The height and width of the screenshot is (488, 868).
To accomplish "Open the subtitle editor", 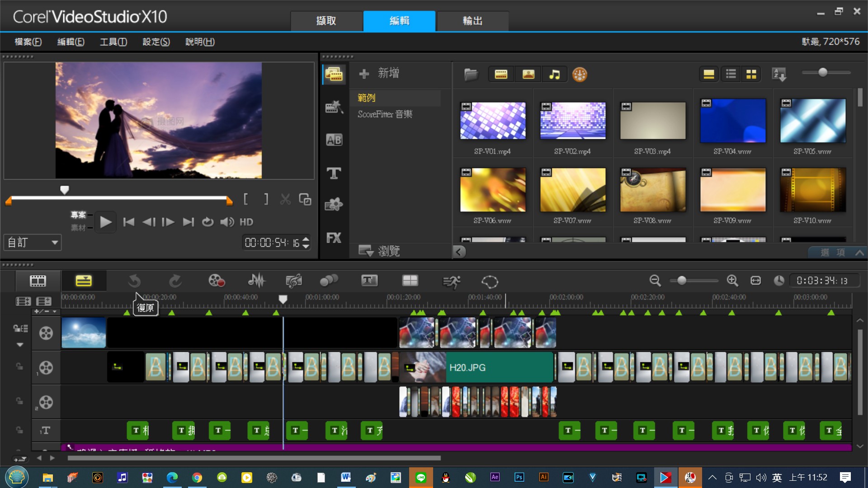I will click(369, 281).
